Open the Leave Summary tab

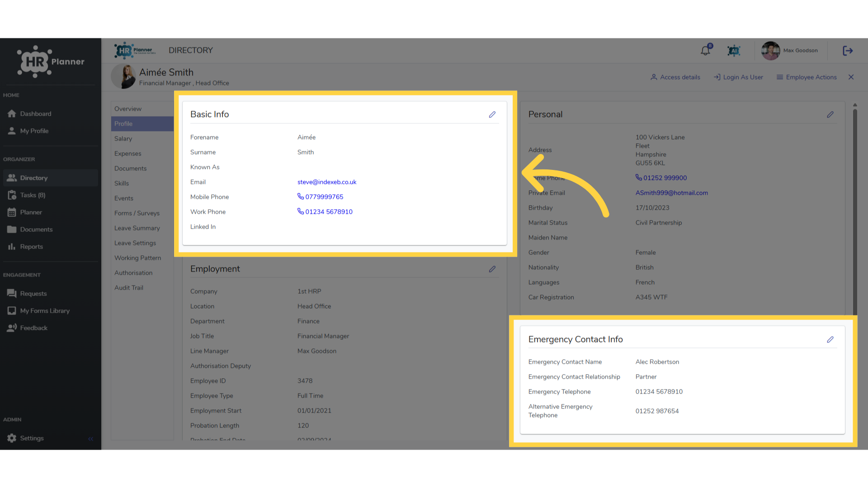142,228
